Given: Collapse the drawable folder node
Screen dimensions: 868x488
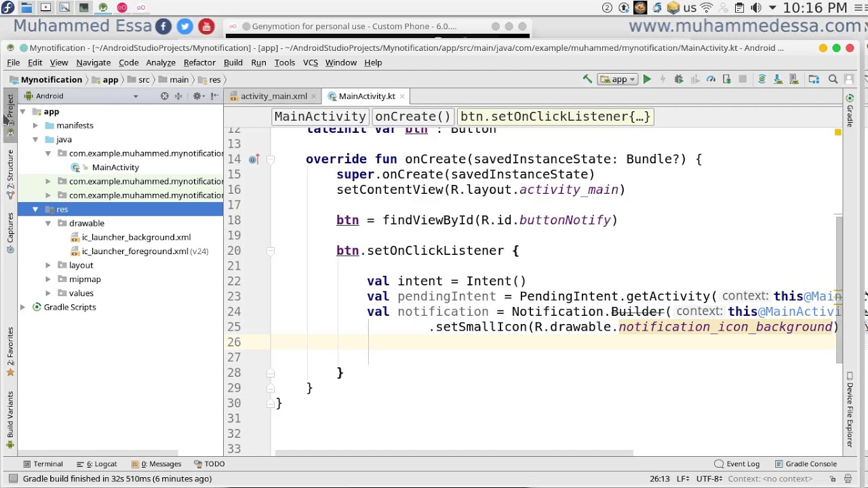Looking at the screenshot, I should coord(48,223).
